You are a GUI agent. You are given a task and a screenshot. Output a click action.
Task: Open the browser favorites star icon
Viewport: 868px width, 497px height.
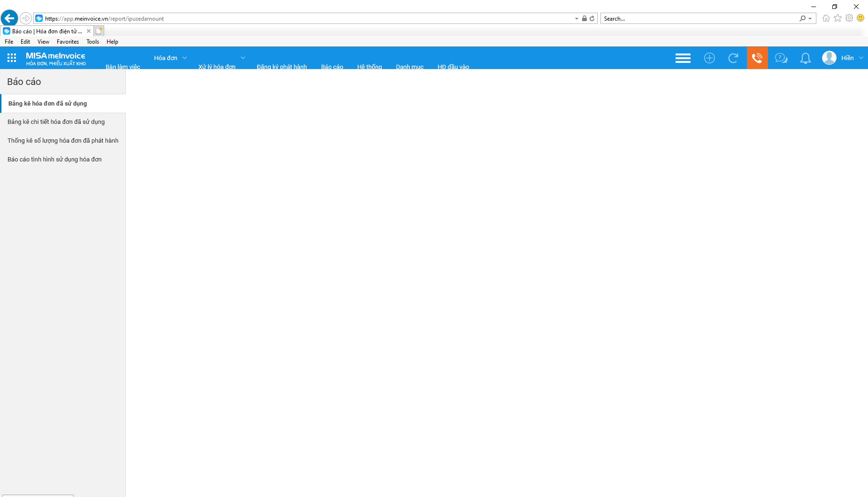pyautogui.click(x=837, y=18)
